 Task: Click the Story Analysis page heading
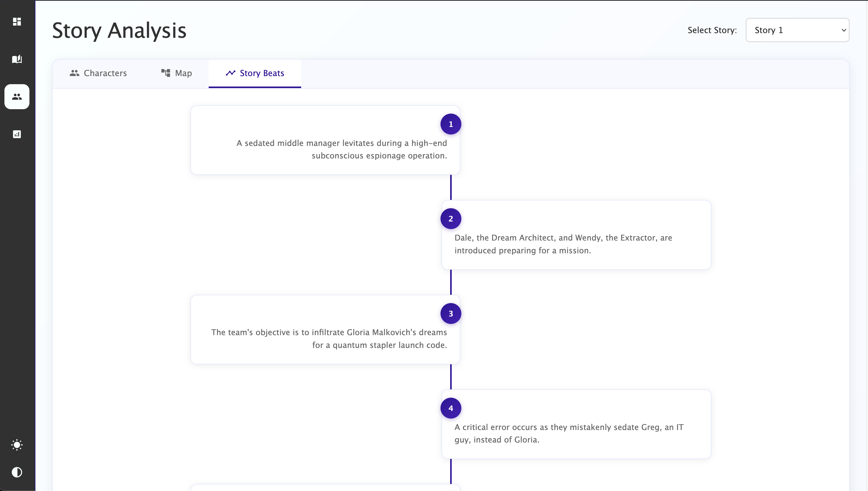tap(119, 30)
